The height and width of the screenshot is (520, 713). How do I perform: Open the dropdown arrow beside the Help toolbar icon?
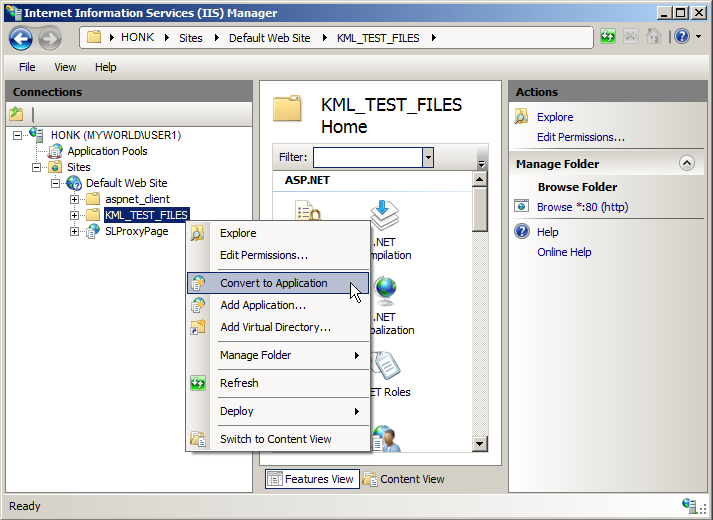tap(698, 36)
